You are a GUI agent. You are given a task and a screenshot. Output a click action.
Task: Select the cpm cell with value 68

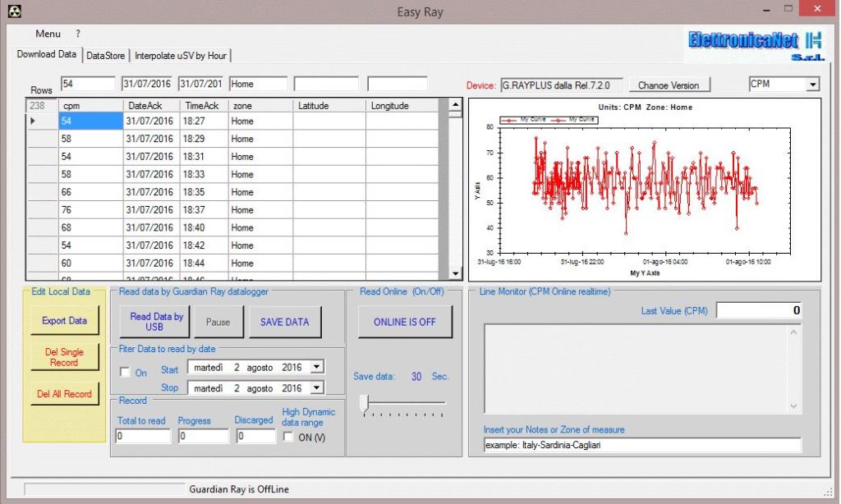[90, 227]
